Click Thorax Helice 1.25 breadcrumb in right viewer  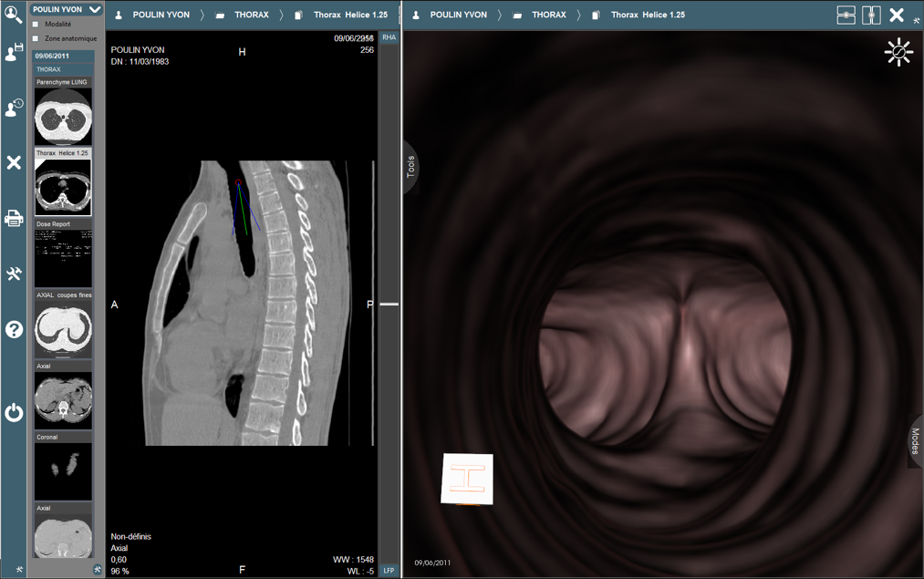click(648, 15)
